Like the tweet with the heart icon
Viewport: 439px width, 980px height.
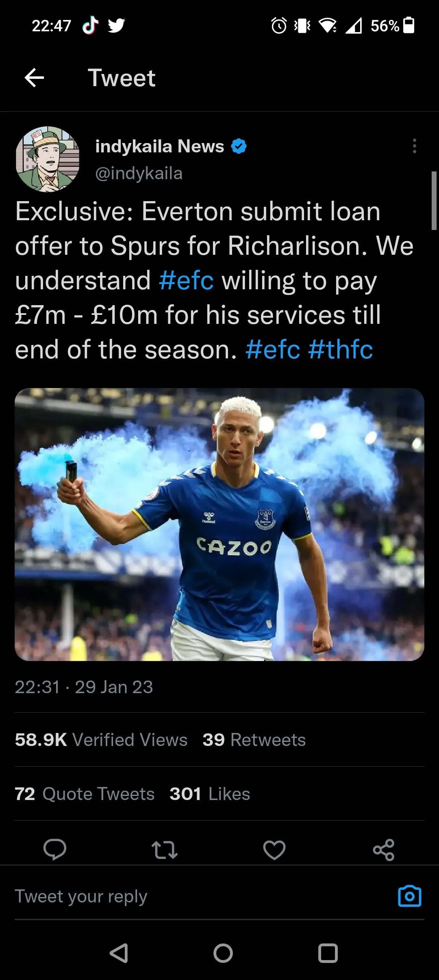tap(274, 849)
